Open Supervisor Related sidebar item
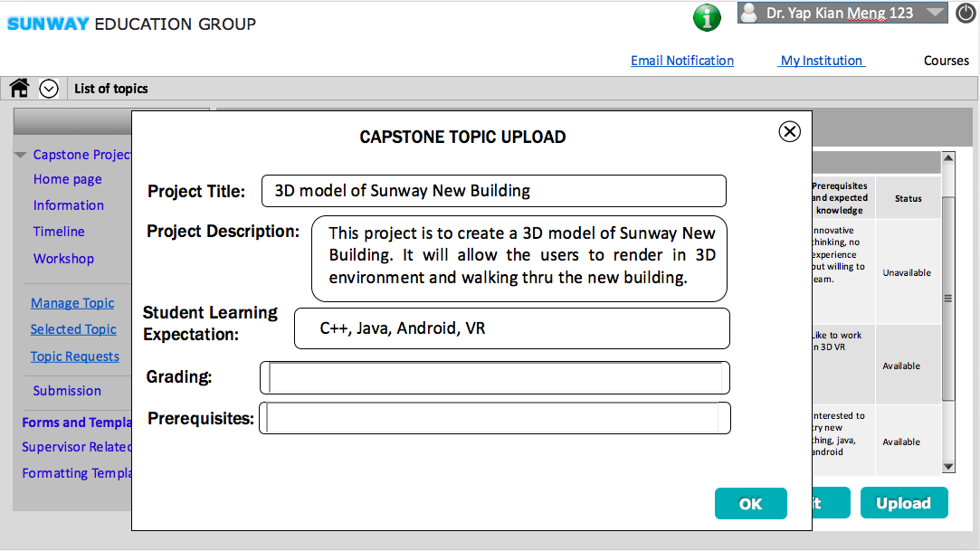The image size is (980, 551). point(77,447)
